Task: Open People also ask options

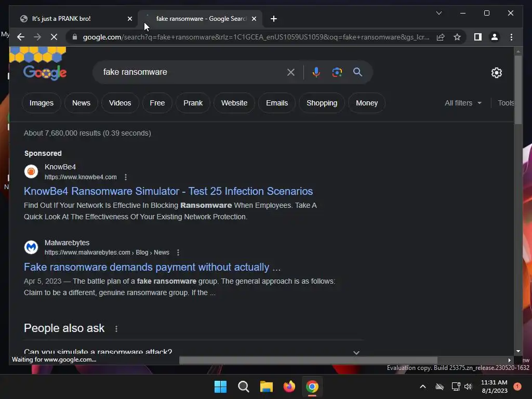Action: pyautogui.click(x=116, y=328)
